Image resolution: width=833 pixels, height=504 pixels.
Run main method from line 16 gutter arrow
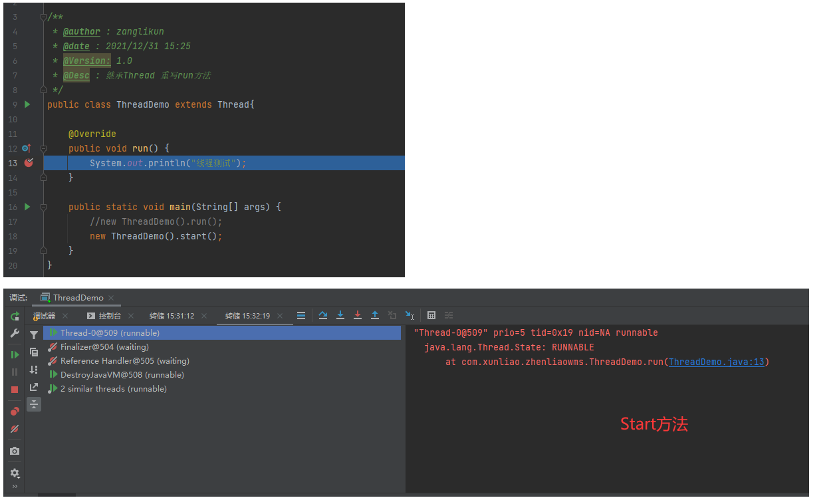[x=27, y=207]
